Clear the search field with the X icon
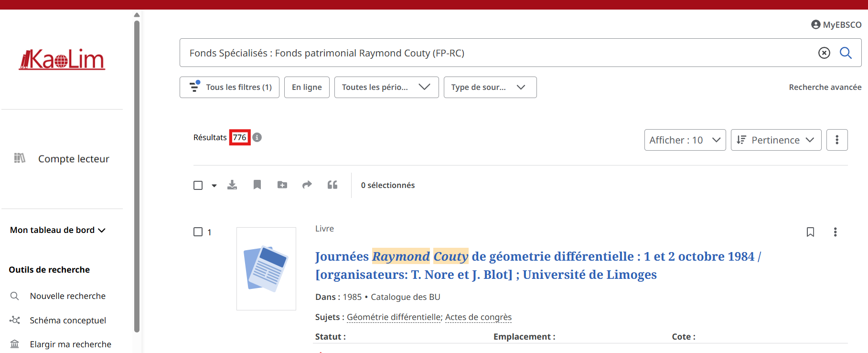868x353 pixels. (824, 53)
